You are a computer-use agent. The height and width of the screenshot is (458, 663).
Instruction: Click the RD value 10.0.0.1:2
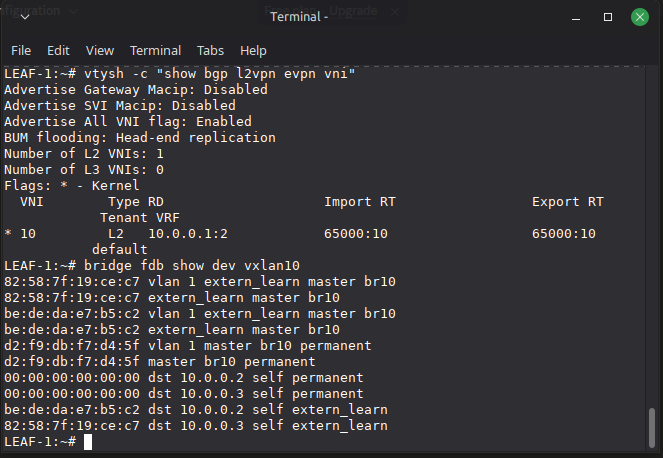[188, 234]
